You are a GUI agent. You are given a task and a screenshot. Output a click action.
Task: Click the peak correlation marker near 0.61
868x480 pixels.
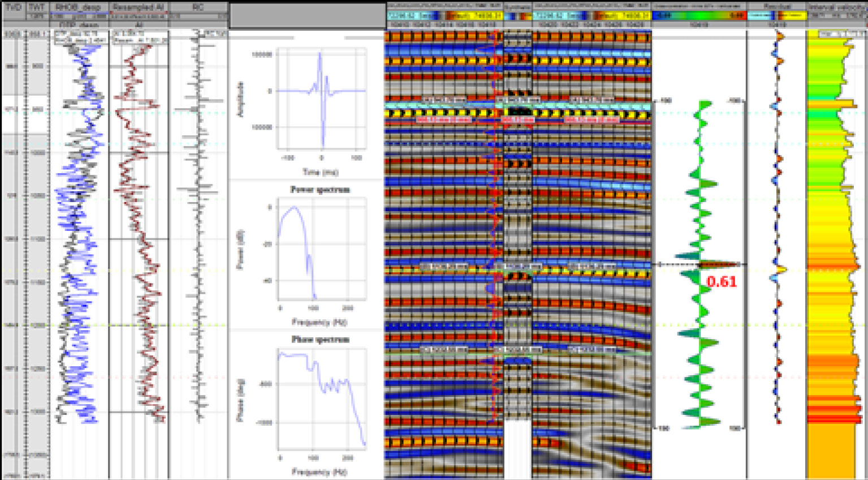coord(718,264)
